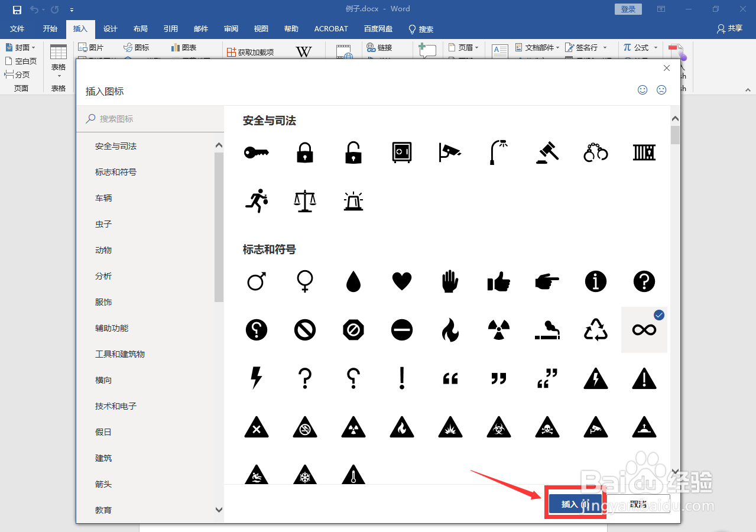
Task: Select the thumbs-up icon
Action: point(498,281)
